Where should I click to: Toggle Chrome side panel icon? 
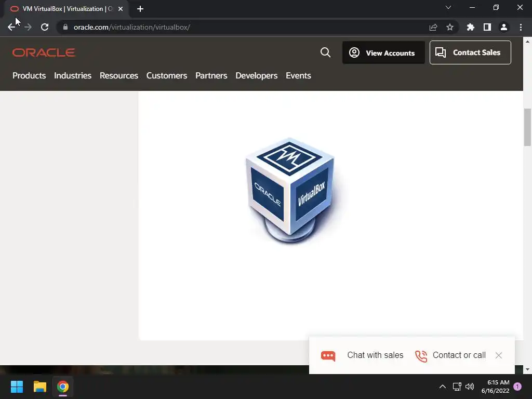point(487,27)
